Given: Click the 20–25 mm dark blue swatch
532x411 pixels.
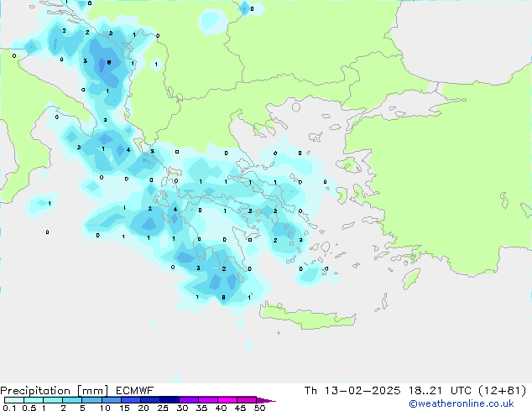Looking at the screenshot, I should (149, 400).
